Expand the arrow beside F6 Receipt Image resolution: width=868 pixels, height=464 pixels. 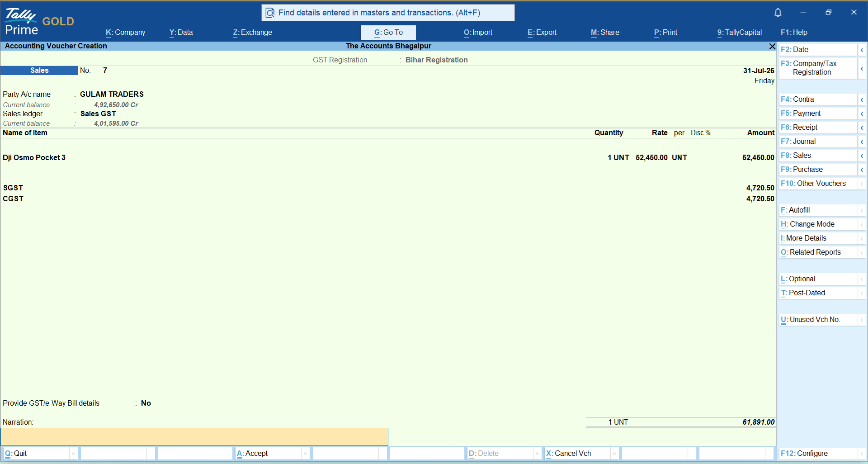point(862,128)
